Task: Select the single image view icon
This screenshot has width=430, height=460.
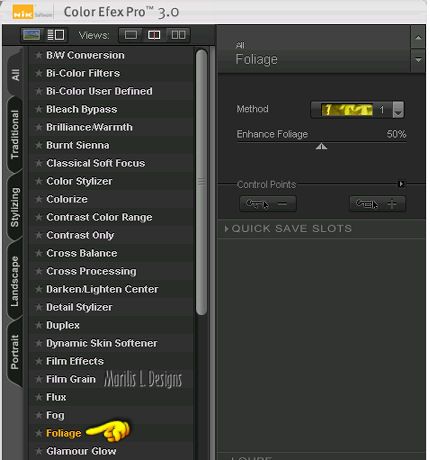Action: 131,35
